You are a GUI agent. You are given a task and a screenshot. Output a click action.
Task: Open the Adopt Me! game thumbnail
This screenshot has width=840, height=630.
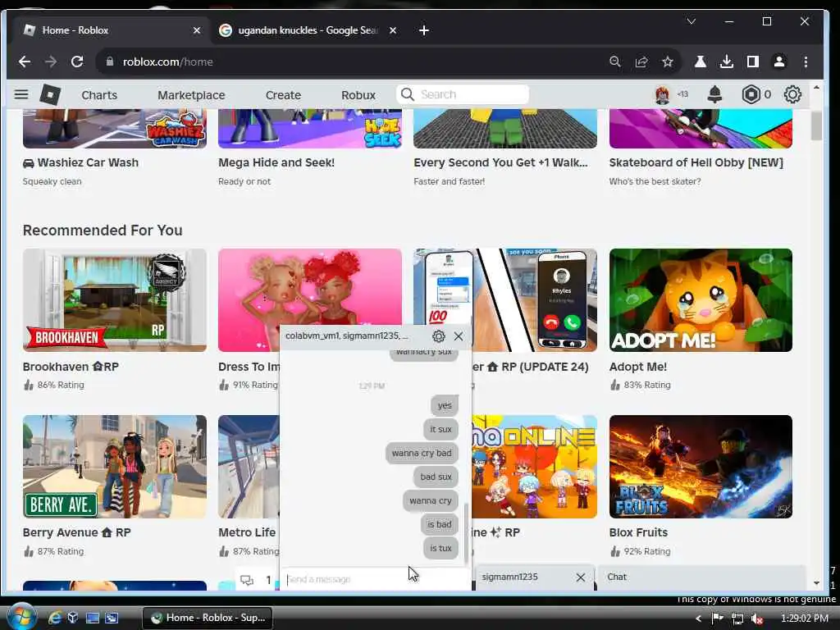pyautogui.click(x=701, y=300)
